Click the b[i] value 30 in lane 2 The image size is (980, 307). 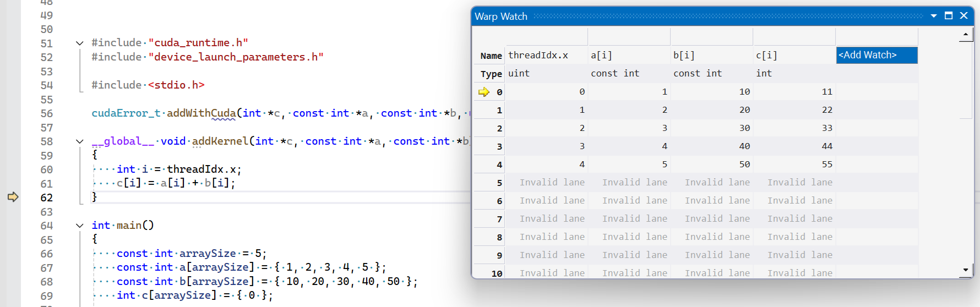[711, 128]
